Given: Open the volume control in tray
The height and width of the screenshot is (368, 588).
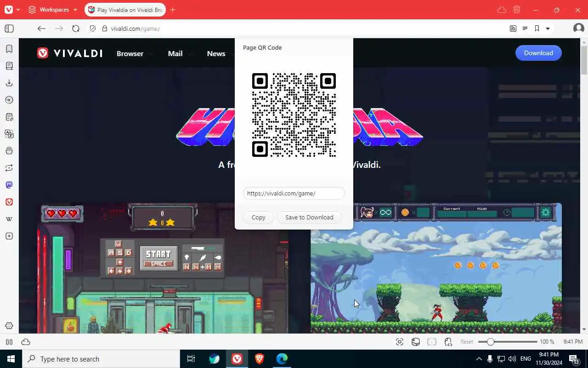Looking at the screenshot, I should pos(512,359).
